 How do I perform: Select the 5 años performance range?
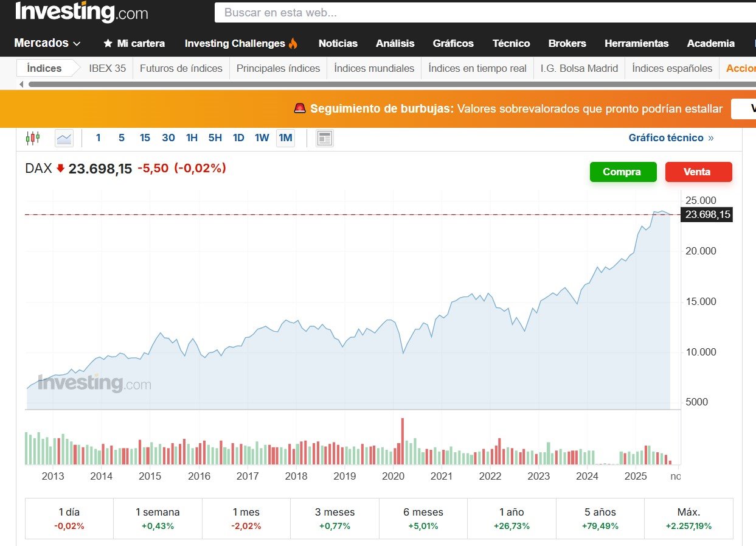[600, 518]
